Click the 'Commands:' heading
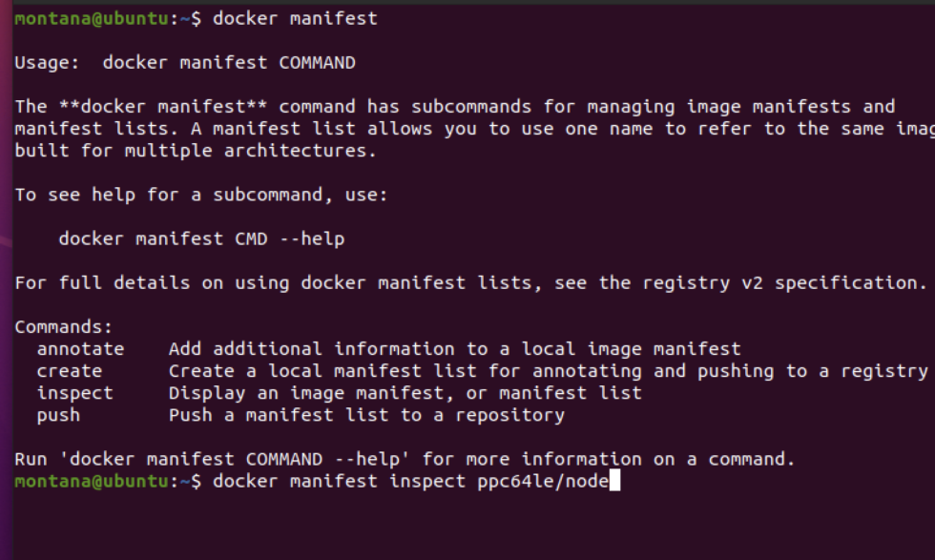 [63, 327]
